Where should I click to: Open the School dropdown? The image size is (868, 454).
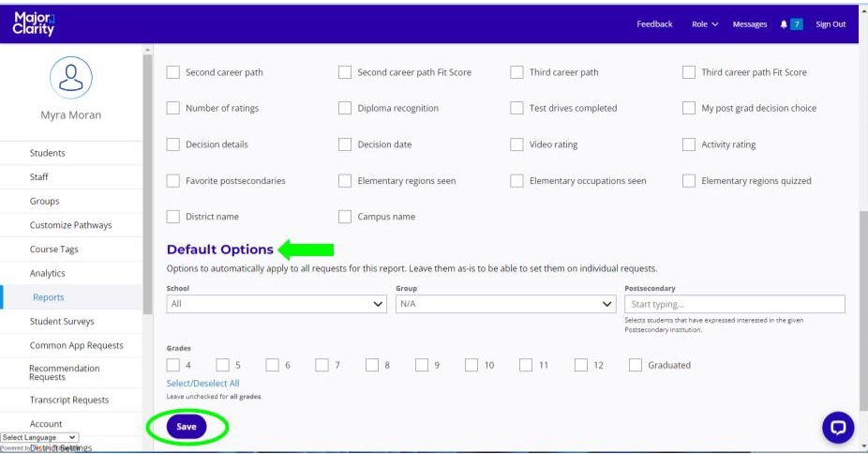[277, 304]
